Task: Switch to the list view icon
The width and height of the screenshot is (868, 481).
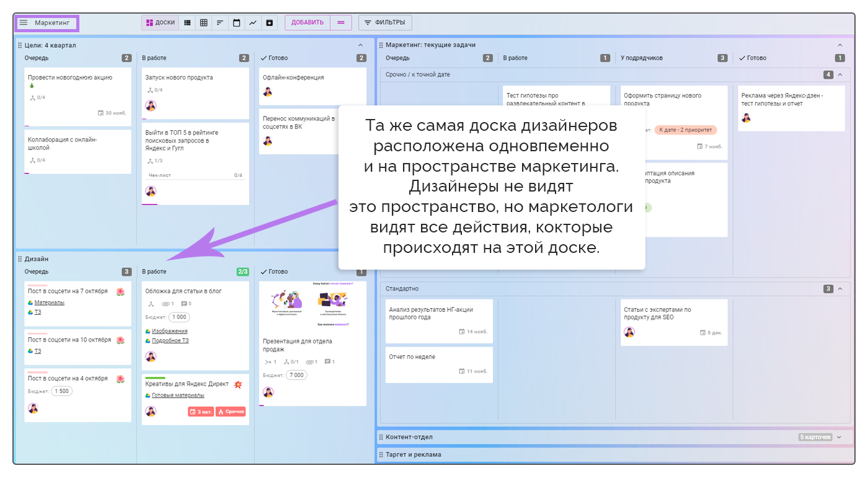Action: [x=187, y=23]
